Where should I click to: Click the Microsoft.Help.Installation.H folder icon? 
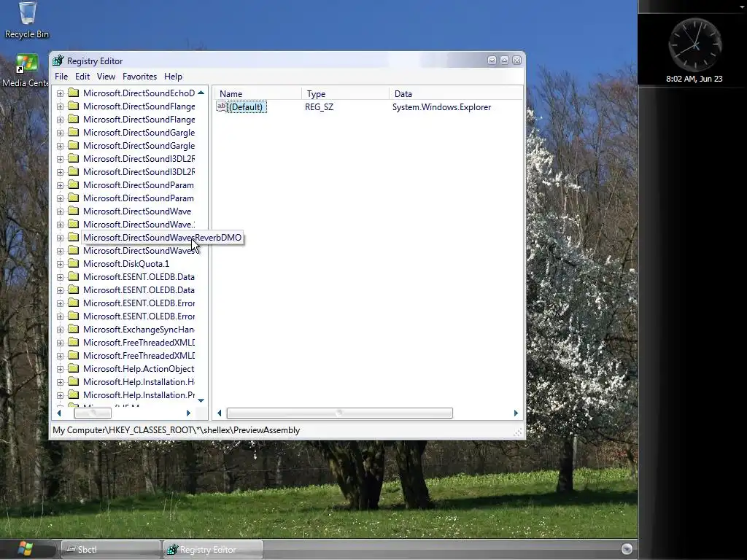click(x=74, y=381)
